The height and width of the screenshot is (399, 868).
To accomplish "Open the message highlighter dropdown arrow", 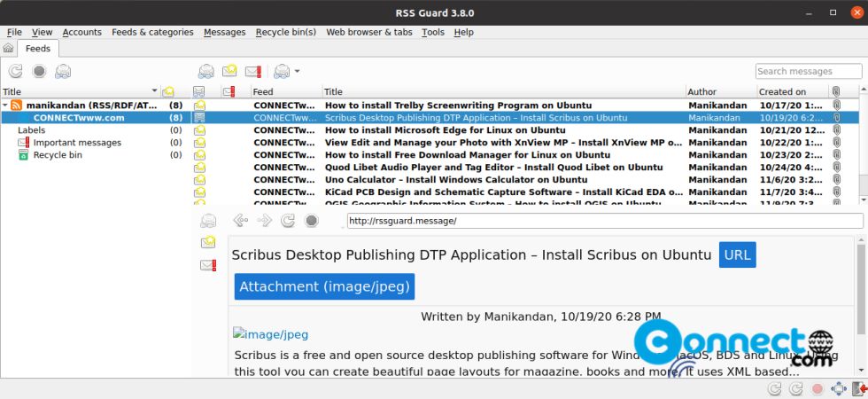I will tap(298, 71).
